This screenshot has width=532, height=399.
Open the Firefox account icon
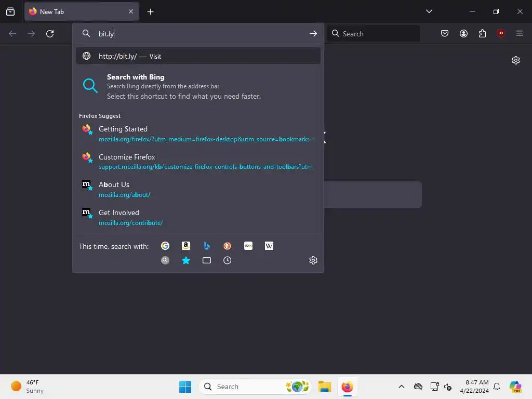(x=463, y=33)
